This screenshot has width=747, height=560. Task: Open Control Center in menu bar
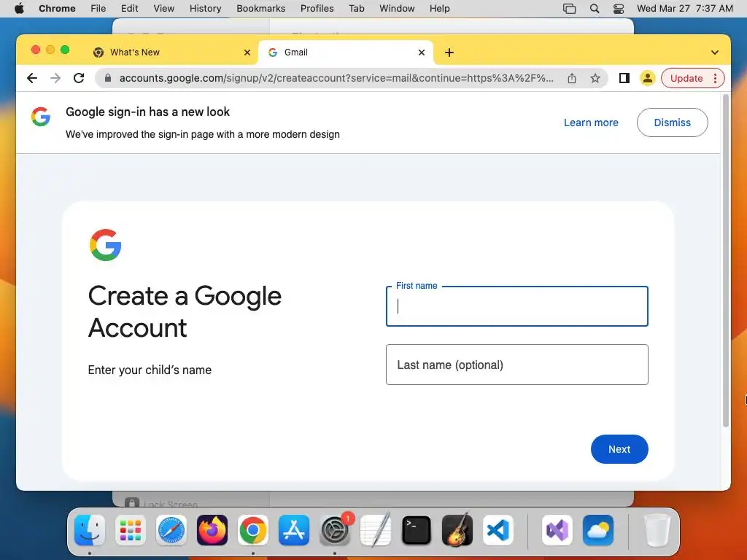(x=619, y=9)
